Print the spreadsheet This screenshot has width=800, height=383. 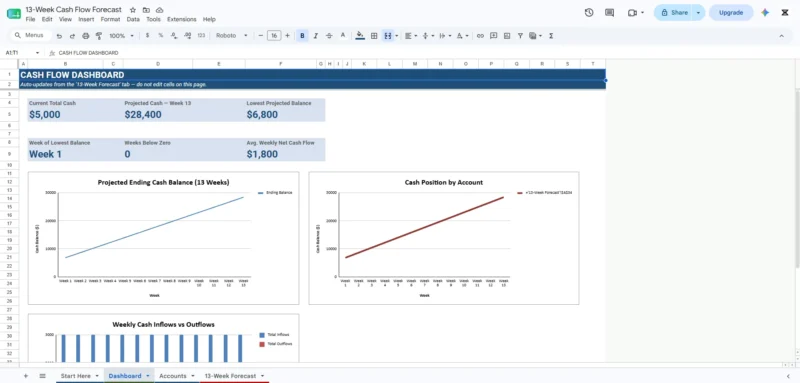click(x=85, y=36)
